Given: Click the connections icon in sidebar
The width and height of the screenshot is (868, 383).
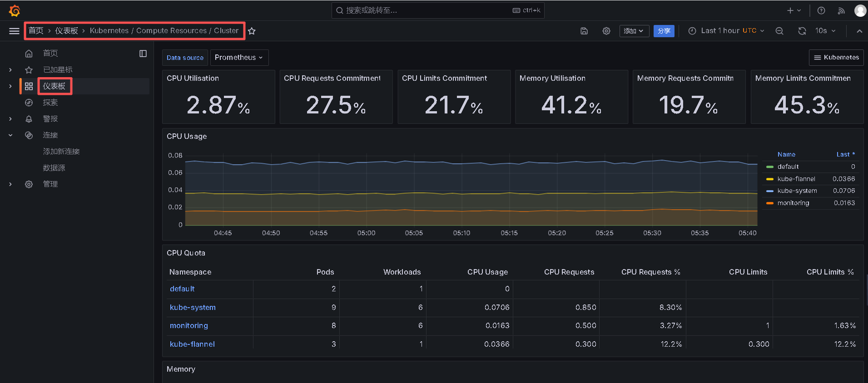Looking at the screenshot, I should click(29, 135).
